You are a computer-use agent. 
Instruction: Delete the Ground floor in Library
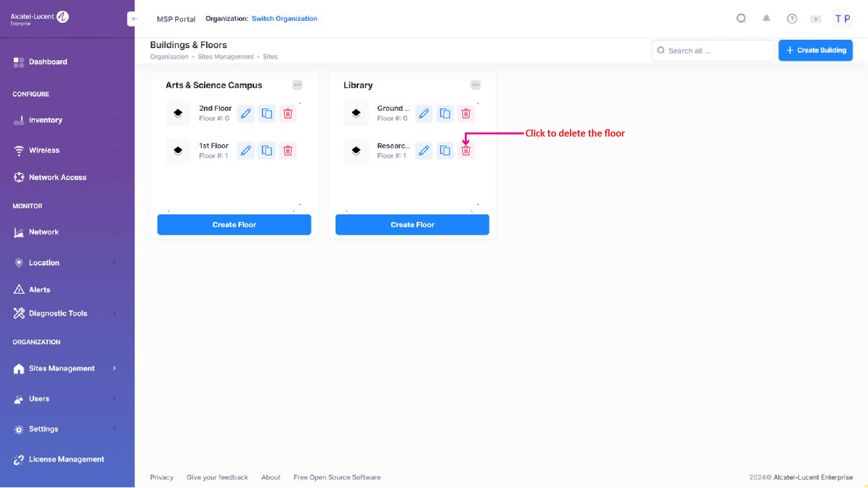[x=466, y=113]
